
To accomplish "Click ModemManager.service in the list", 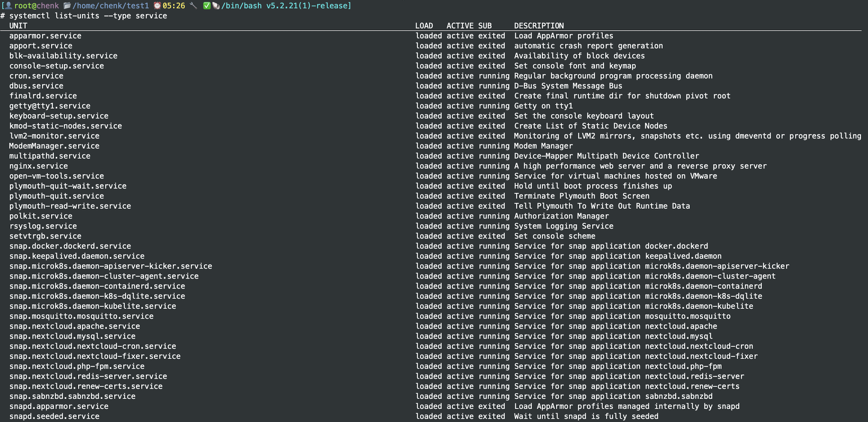I will pyautogui.click(x=54, y=146).
